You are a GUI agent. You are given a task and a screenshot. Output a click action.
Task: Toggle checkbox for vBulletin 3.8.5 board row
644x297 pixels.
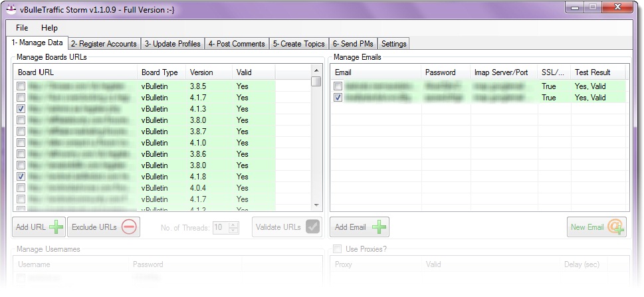click(x=22, y=86)
